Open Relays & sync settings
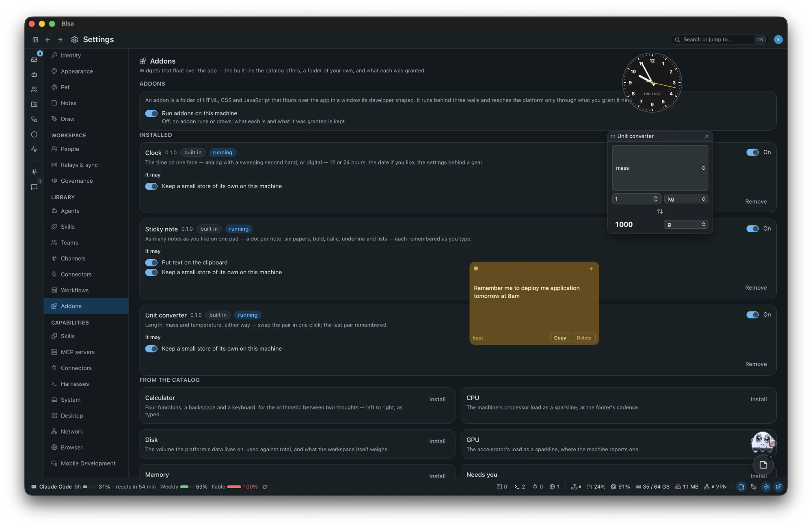Image resolution: width=812 pixels, height=528 pixels. click(x=79, y=165)
